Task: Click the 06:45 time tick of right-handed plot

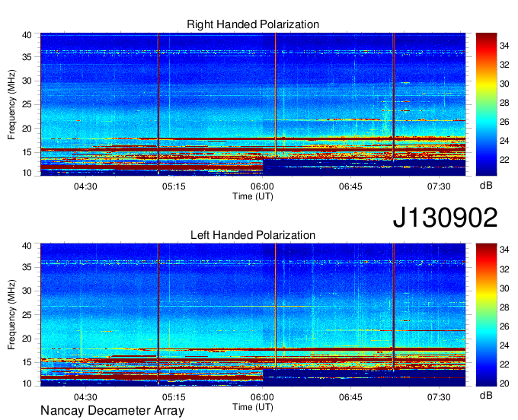Action: tap(350, 186)
